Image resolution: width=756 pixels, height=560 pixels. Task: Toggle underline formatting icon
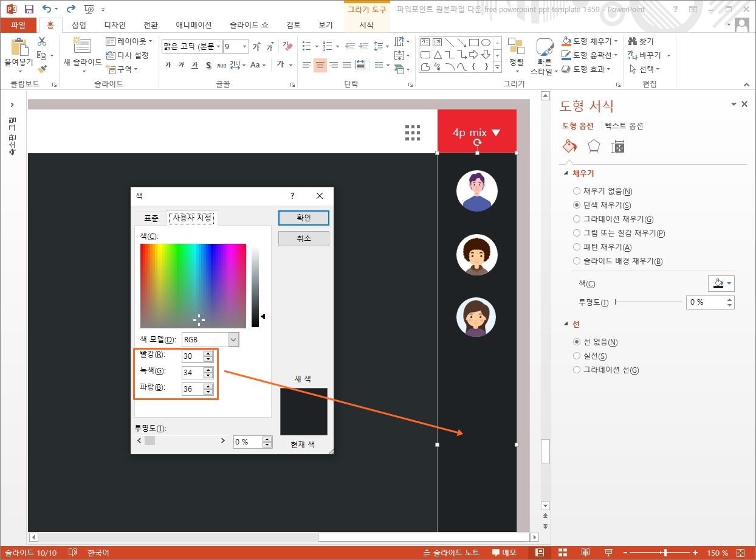(x=194, y=65)
